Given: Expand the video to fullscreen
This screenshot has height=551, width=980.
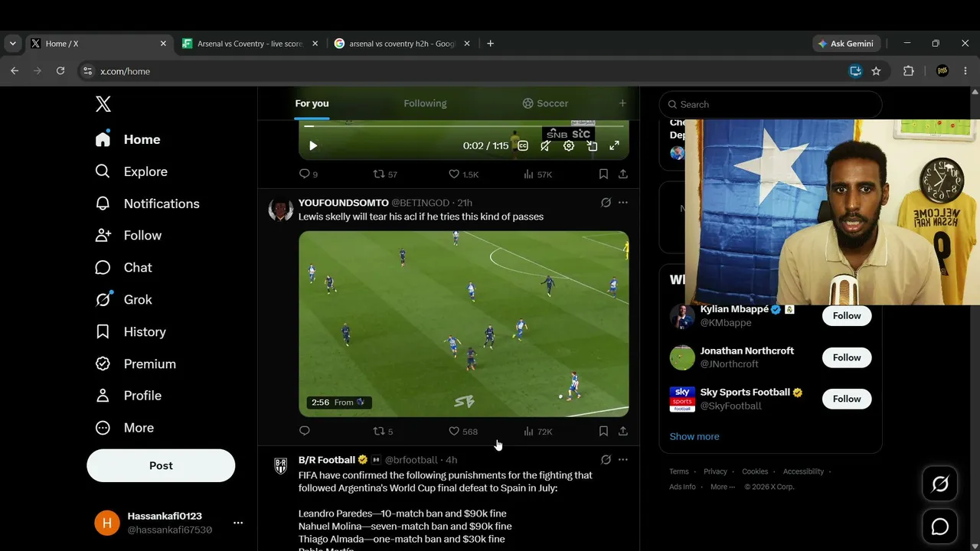Looking at the screenshot, I should [x=614, y=145].
